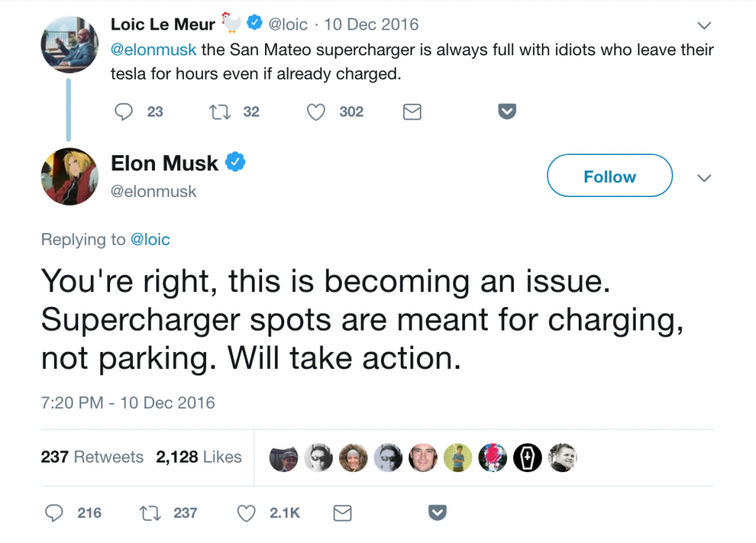This screenshot has width=756, height=543.
Task: Retweet Elon Musk's tweet showing 237
Action: tap(150, 513)
